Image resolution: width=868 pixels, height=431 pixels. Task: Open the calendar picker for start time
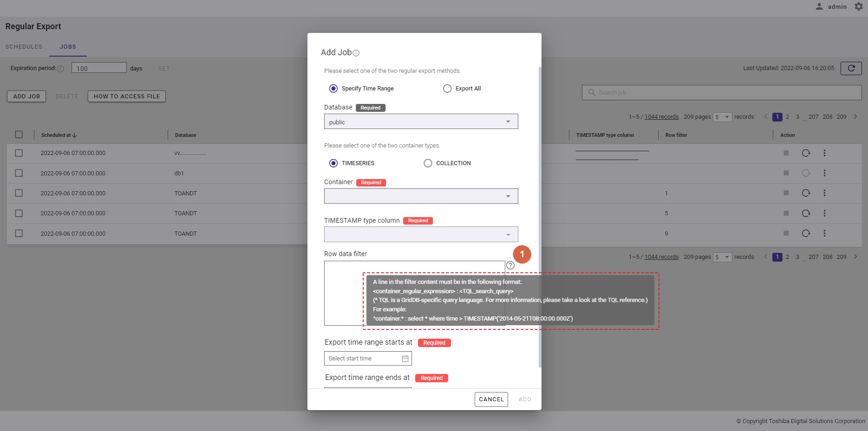coord(405,359)
